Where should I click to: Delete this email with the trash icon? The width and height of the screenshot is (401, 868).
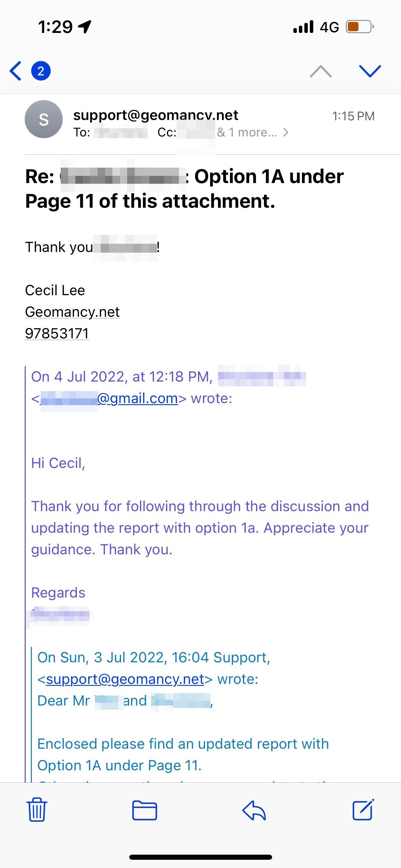point(37,811)
